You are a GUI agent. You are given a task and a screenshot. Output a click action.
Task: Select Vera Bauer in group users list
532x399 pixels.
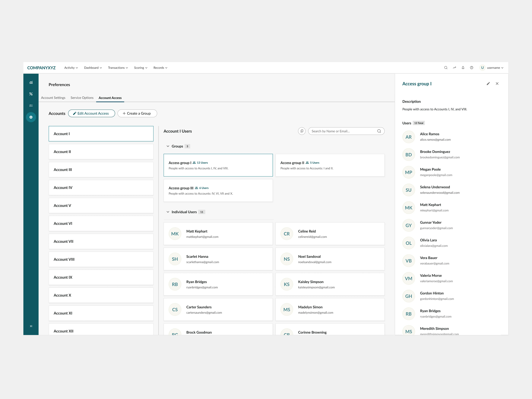point(451,261)
